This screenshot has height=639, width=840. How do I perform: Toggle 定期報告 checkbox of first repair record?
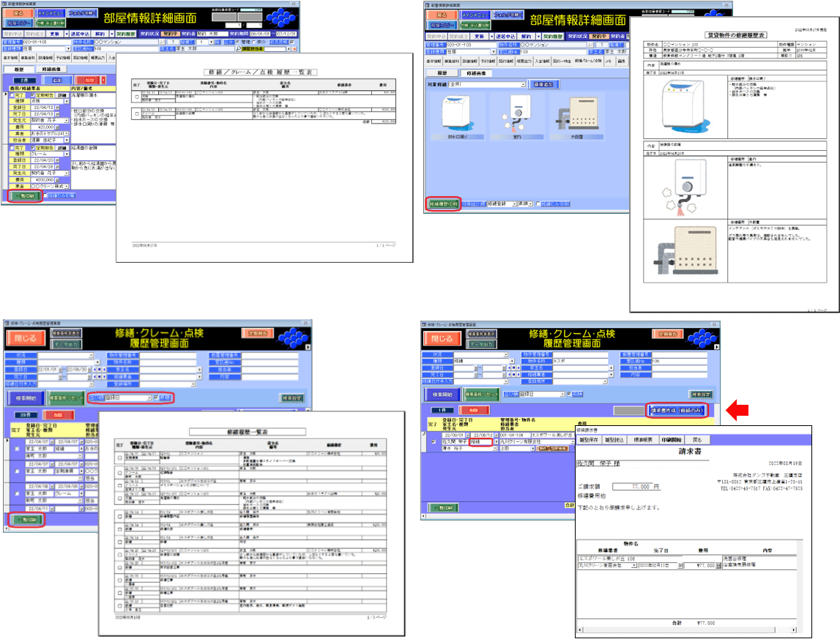pos(33,94)
